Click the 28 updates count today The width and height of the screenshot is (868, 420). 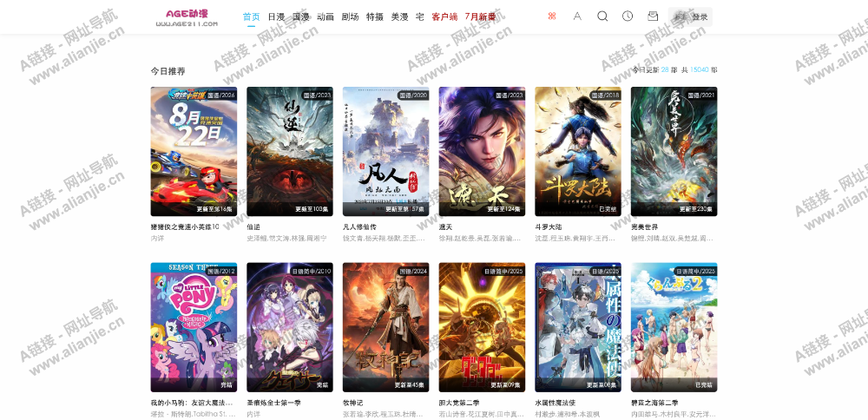coord(665,70)
